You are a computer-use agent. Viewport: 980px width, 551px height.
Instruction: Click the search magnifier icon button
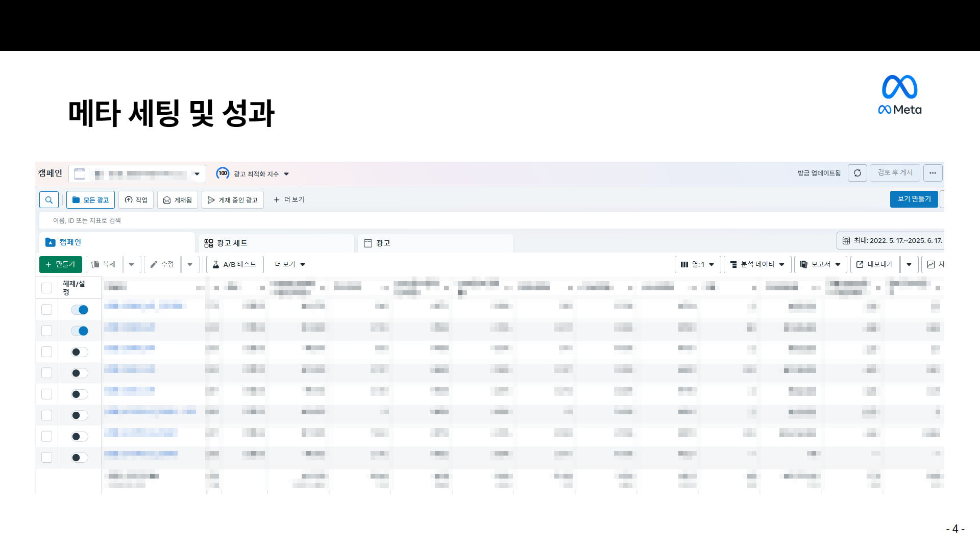(x=49, y=200)
